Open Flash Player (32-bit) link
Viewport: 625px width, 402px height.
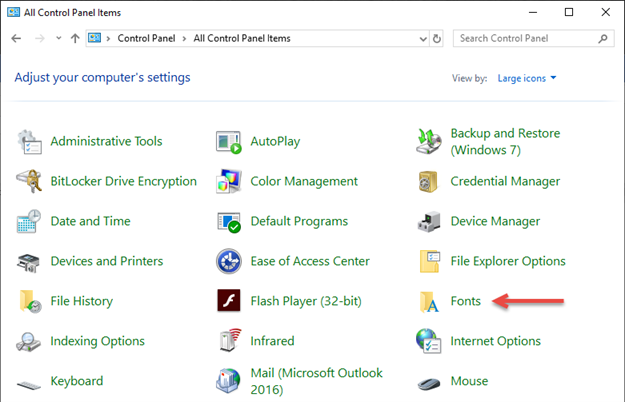(x=306, y=301)
